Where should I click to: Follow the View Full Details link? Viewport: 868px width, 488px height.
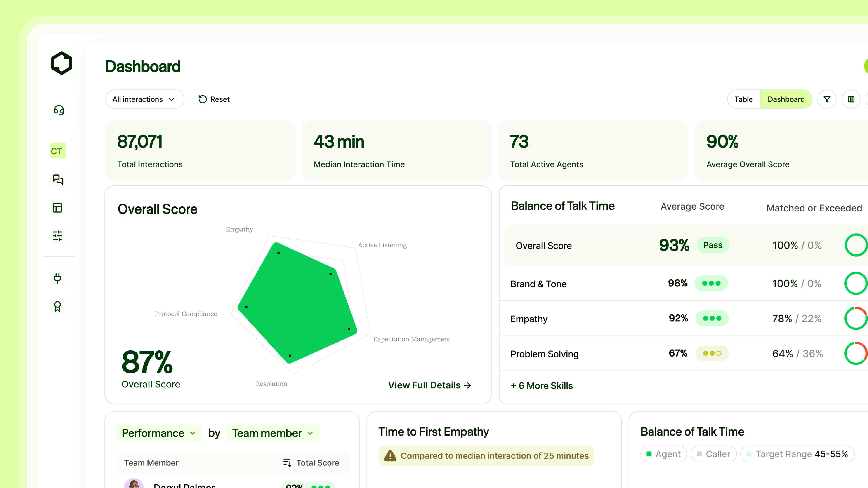click(x=429, y=385)
